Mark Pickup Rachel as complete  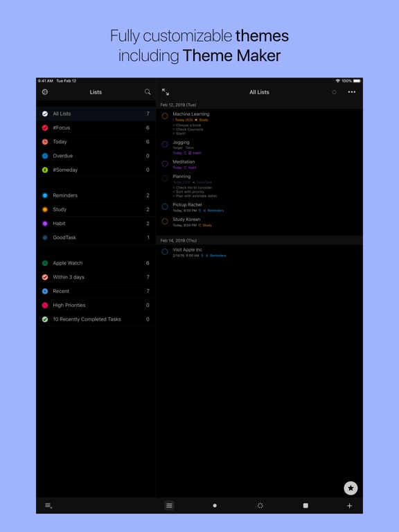(x=165, y=206)
